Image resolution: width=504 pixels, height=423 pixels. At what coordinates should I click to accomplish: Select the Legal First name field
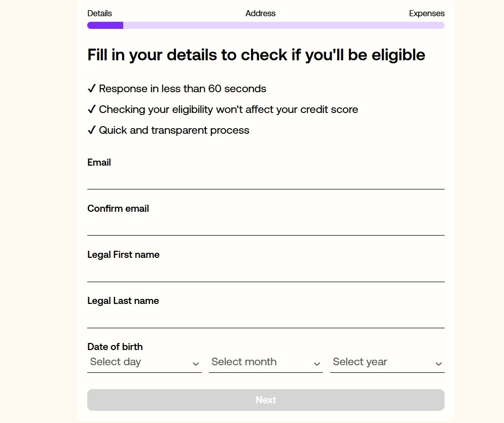click(266, 273)
